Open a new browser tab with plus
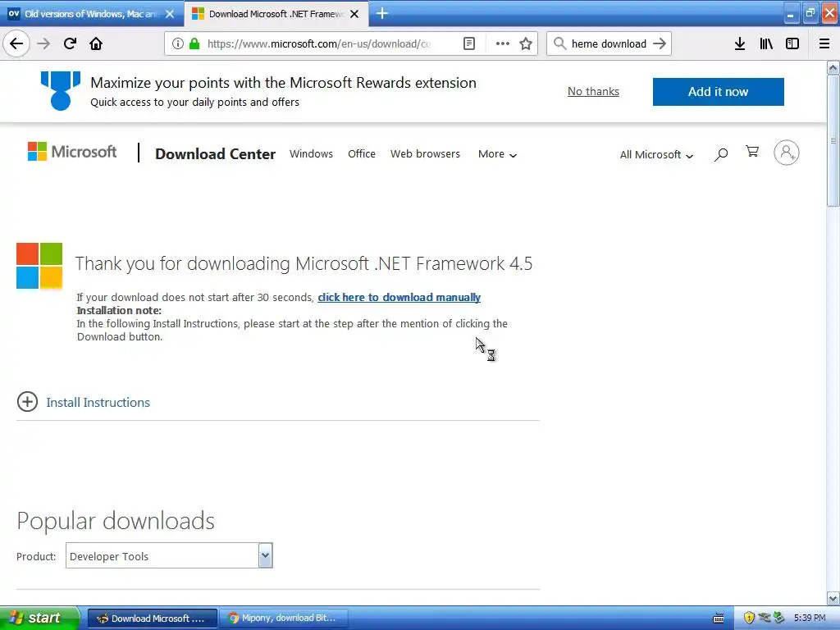 tap(382, 13)
